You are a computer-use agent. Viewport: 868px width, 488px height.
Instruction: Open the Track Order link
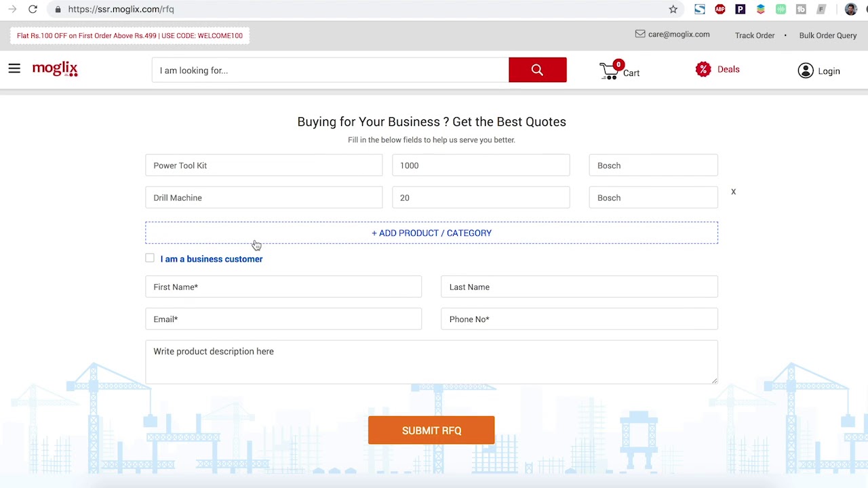click(755, 35)
